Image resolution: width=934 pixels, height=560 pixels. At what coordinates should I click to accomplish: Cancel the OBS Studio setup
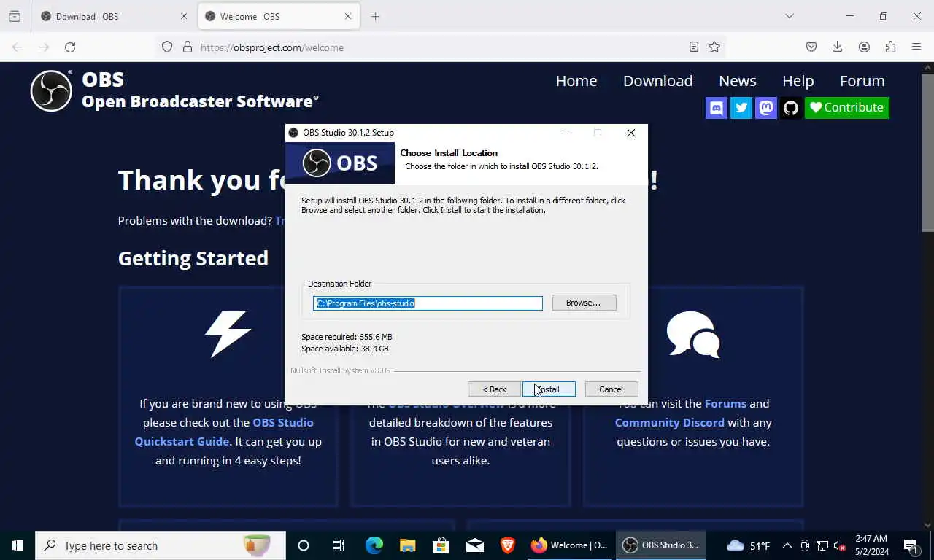[611, 389]
